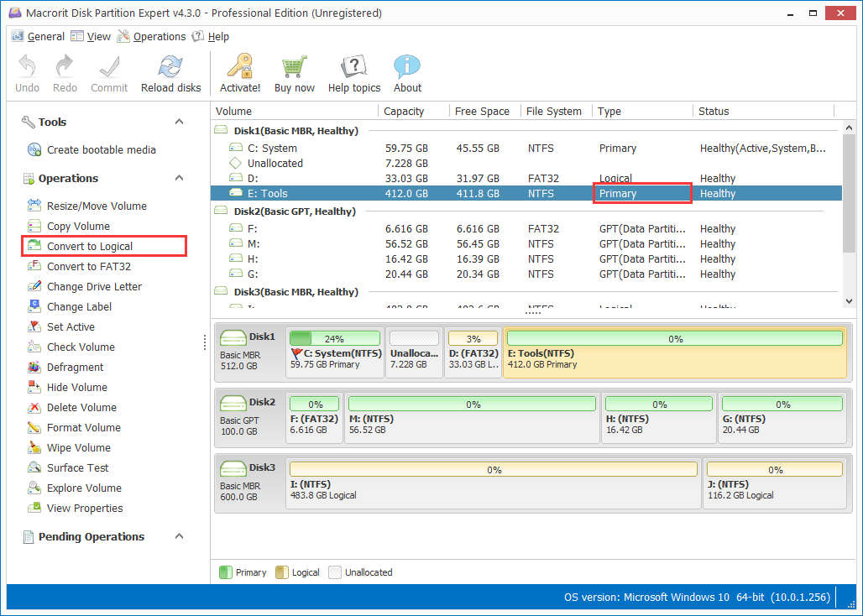Click the Activate! key icon

pos(240,66)
